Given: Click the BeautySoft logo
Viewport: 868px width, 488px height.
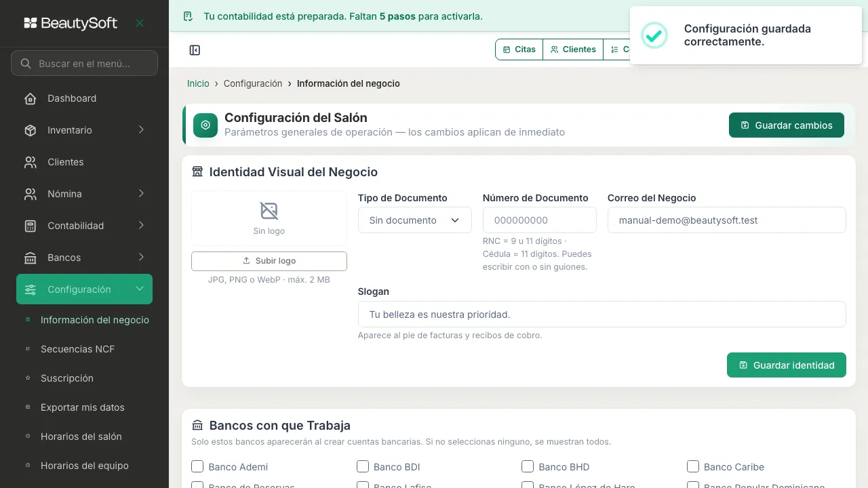Looking at the screenshot, I should tap(71, 23).
